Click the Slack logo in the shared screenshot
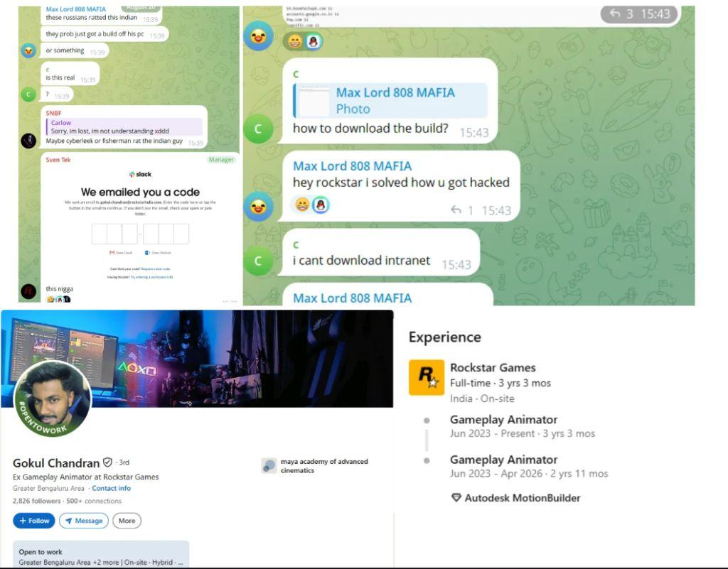This screenshot has height=569, width=728. tap(140, 174)
